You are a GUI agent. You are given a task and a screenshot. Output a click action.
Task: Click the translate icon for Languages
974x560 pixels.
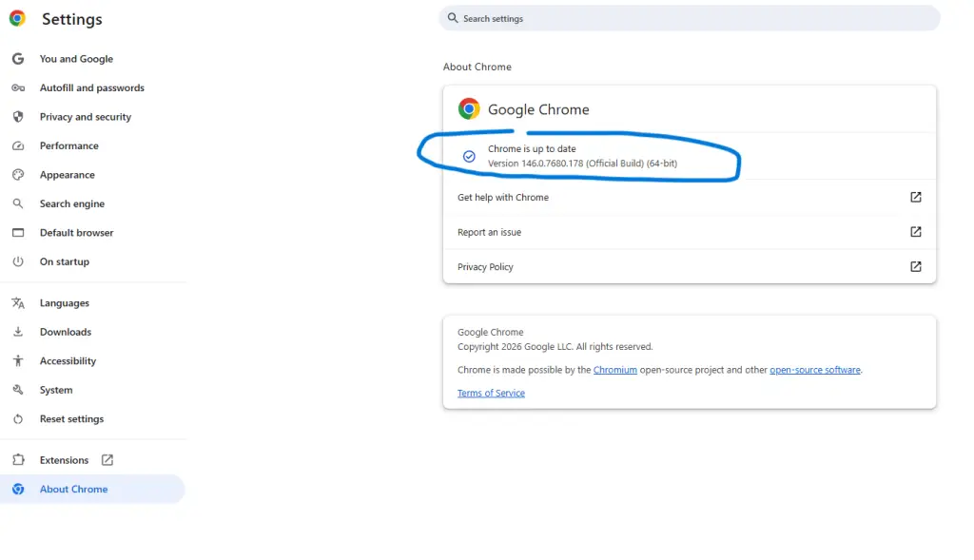pyautogui.click(x=18, y=303)
